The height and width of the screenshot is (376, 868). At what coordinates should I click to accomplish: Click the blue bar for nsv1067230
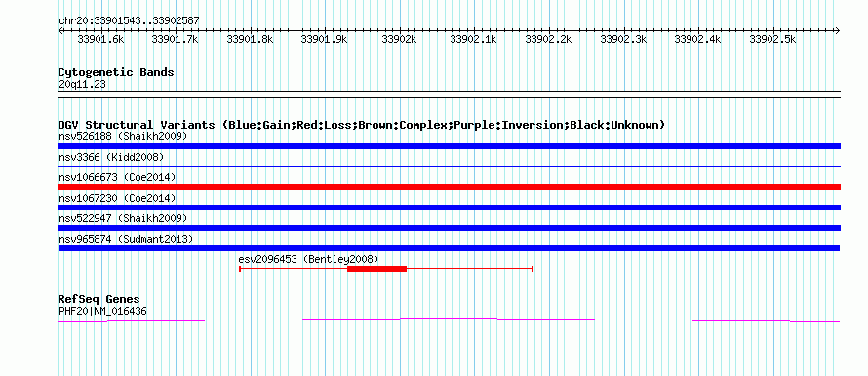coord(449,207)
